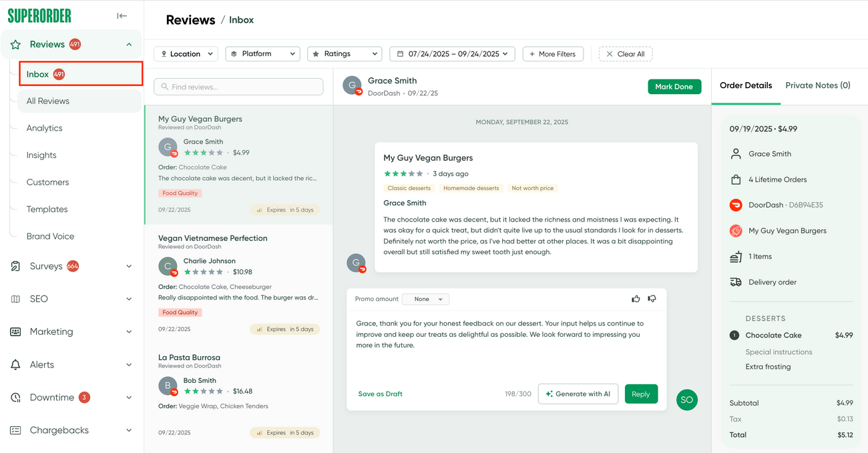Open Analytics in sidebar
Image resolution: width=868 pixels, height=453 pixels.
(44, 128)
